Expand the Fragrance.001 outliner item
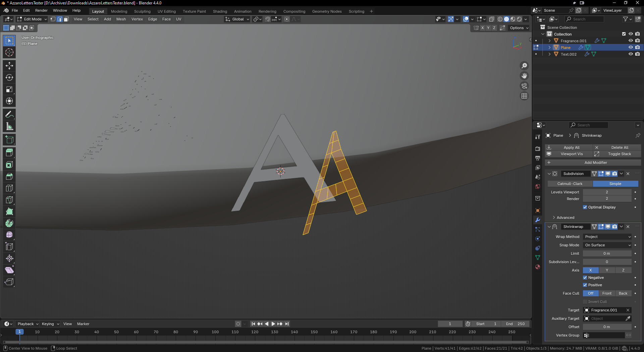The height and width of the screenshot is (352, 644). [549, 41]
